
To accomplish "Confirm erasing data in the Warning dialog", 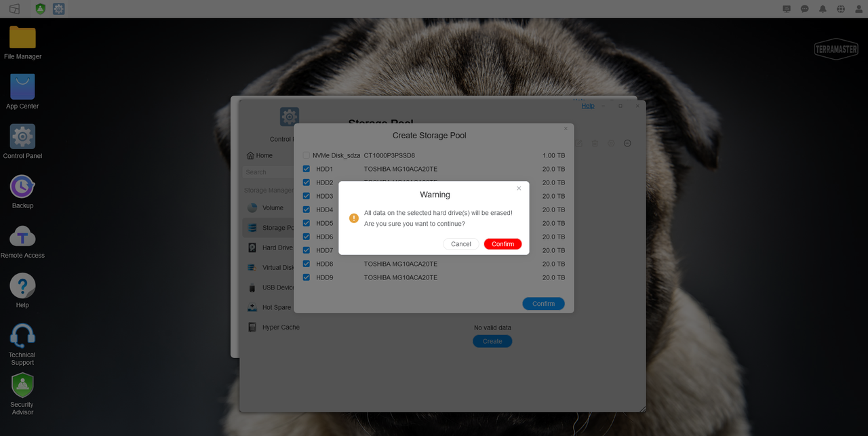I will pos(502,244).
